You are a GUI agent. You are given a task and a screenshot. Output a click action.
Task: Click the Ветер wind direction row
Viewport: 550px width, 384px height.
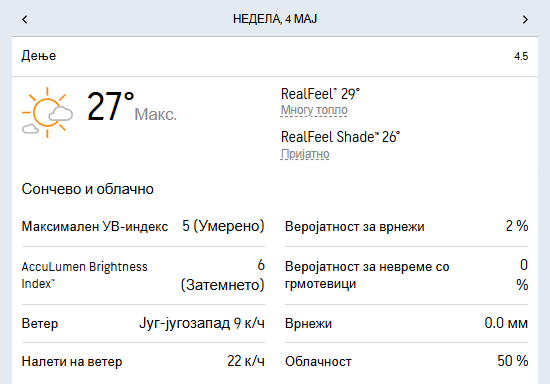[x=143, y=323]
